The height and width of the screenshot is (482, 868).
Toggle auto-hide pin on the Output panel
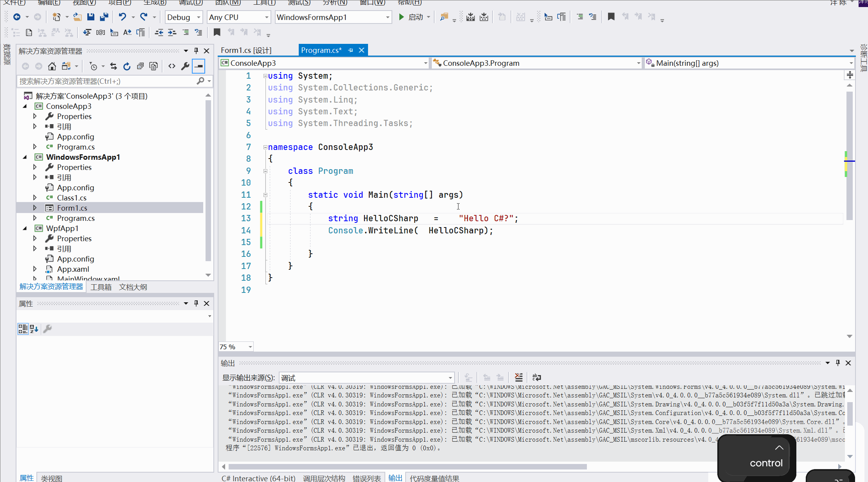pos(838,363)
